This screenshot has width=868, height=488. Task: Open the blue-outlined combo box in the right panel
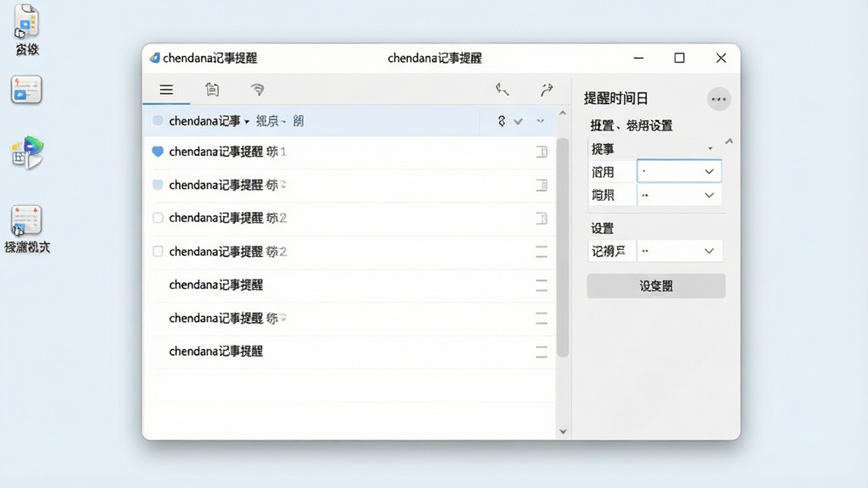(x=679, y=171)
